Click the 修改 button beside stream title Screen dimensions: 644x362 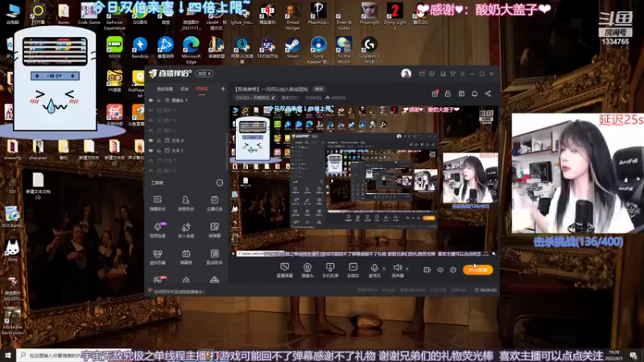click(x=319, y=88)
